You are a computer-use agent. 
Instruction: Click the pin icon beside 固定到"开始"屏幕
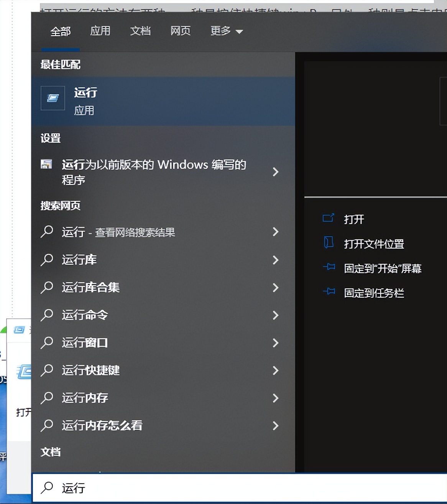(329, 268)
